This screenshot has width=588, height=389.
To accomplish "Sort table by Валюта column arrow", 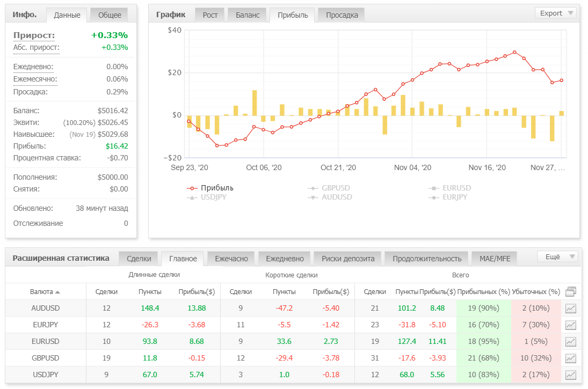I will click(57, 292).
